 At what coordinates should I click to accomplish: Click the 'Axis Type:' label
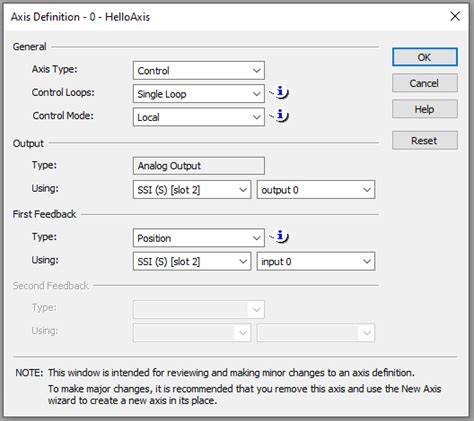[x=54, y=69]
